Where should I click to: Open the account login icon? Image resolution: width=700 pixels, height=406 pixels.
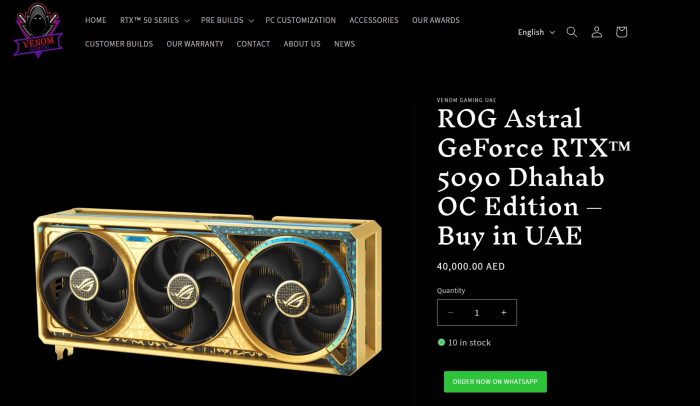(597, 32)
